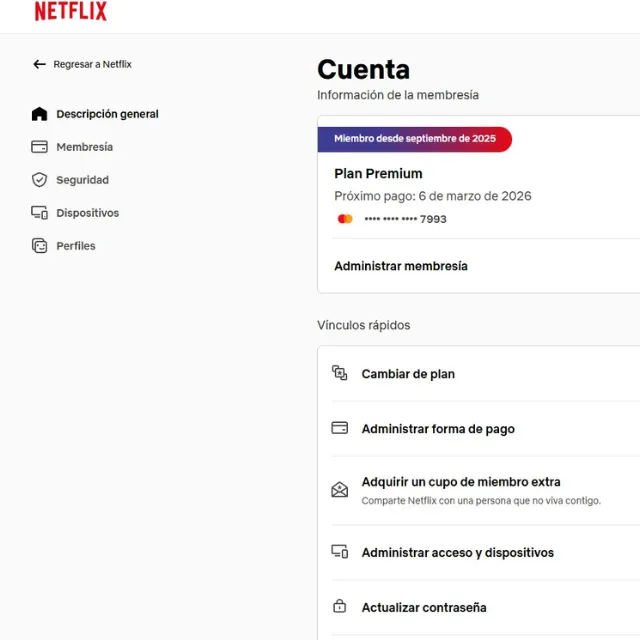Viewport: 640px width, 640px height.
Task: Open the Descripción general section
Action: [x=107, y=114]
